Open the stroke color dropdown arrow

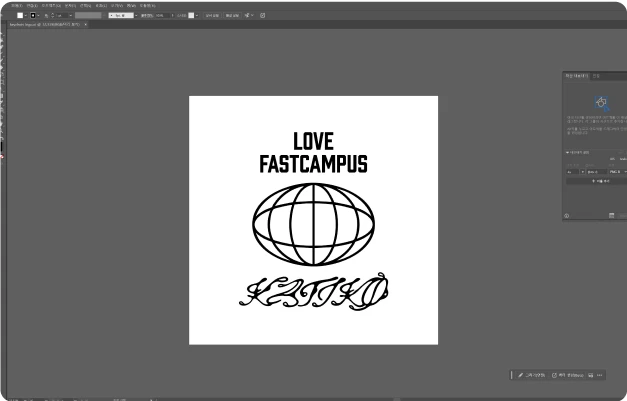(38, 16)
